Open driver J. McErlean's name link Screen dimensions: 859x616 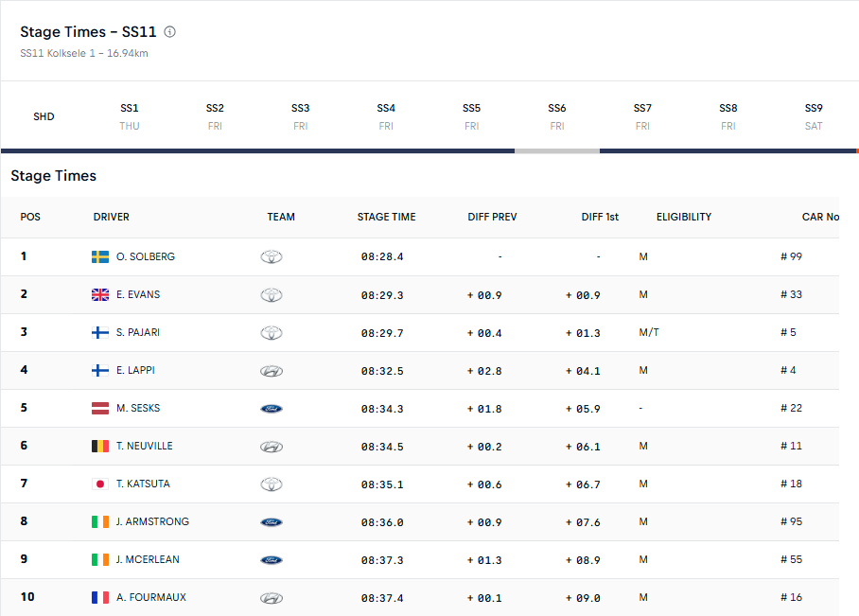148,559
